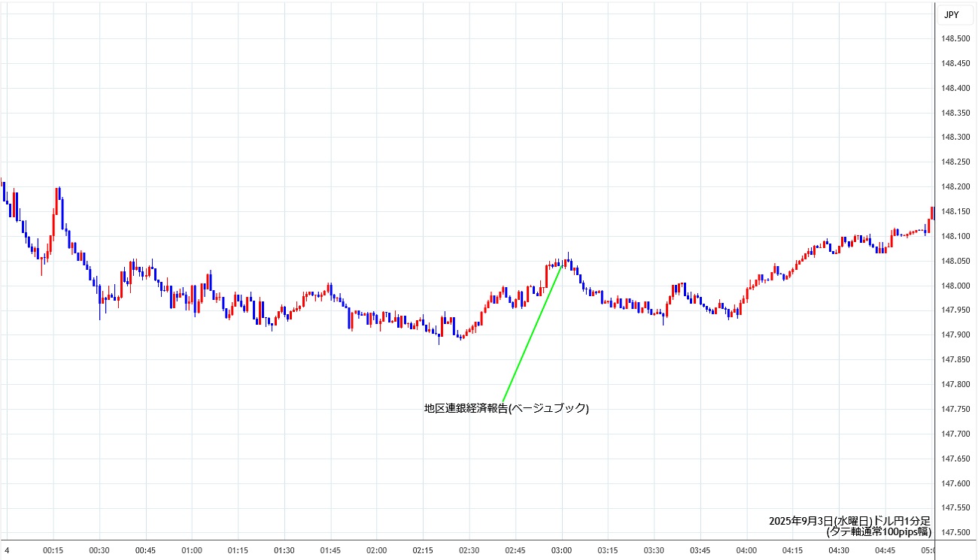978x560 pixels.
Task: Click the JPY currency label box
Action: coord(955,14)
